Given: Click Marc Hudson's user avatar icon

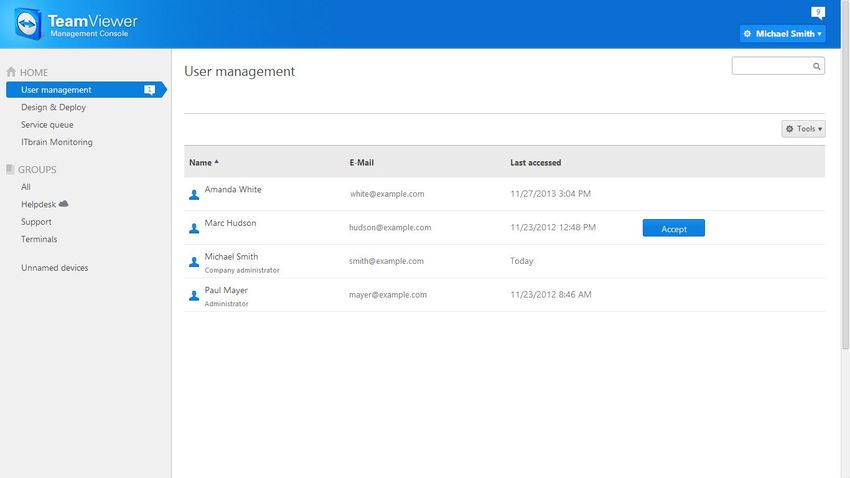Looking at the screenshot, I should click(x=194, y=228).
